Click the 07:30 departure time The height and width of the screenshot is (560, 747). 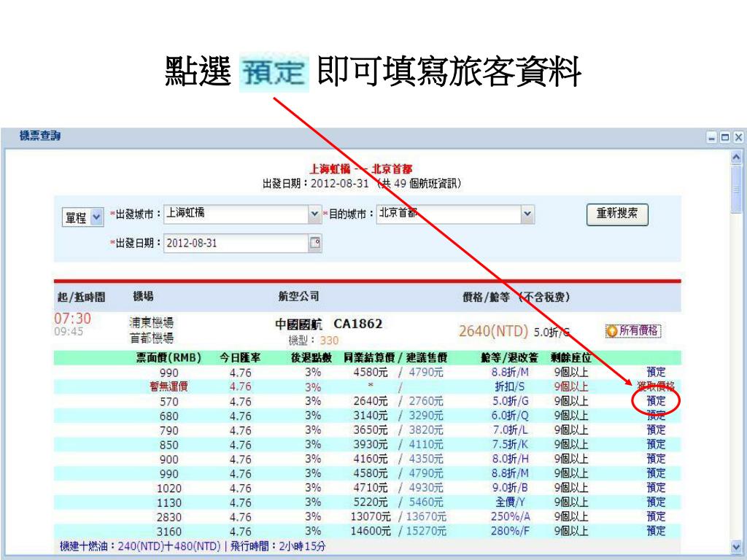[x=72, y=318]
